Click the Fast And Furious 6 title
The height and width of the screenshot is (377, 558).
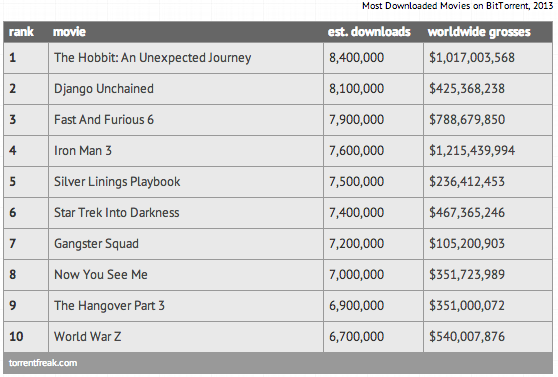coord(104,120)
